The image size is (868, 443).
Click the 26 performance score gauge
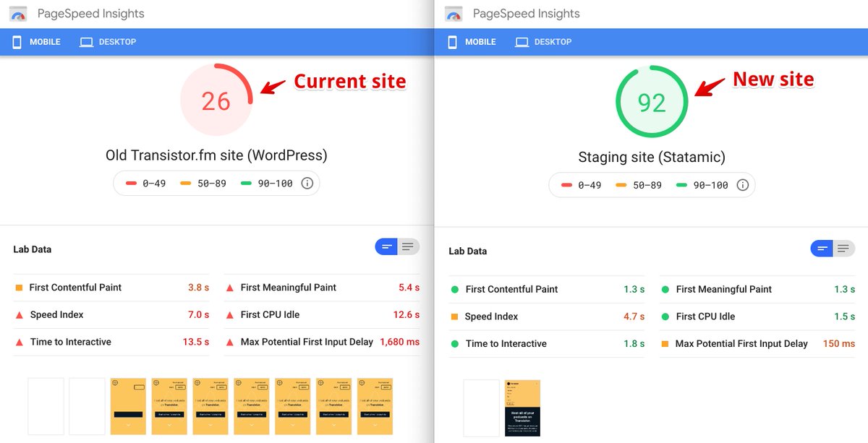pos(216,101)
